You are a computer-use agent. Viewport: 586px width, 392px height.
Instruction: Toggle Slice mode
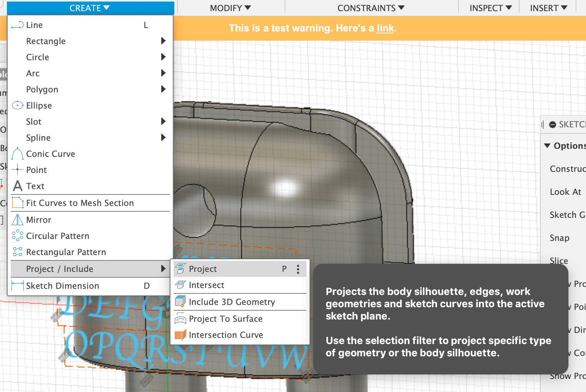click(x=558, y=260)
